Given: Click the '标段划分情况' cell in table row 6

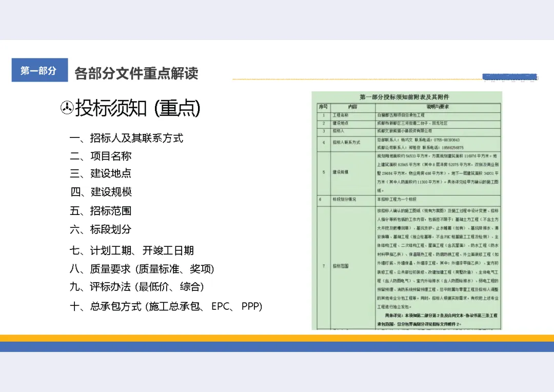Looking at the screenshot, I should (x=352, y=200).
